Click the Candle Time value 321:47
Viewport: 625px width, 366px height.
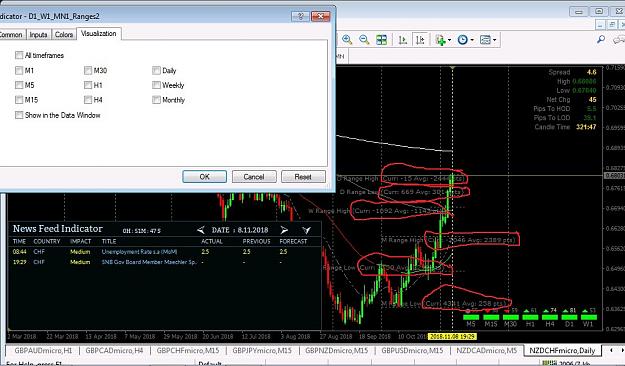(x=586, y=127)
